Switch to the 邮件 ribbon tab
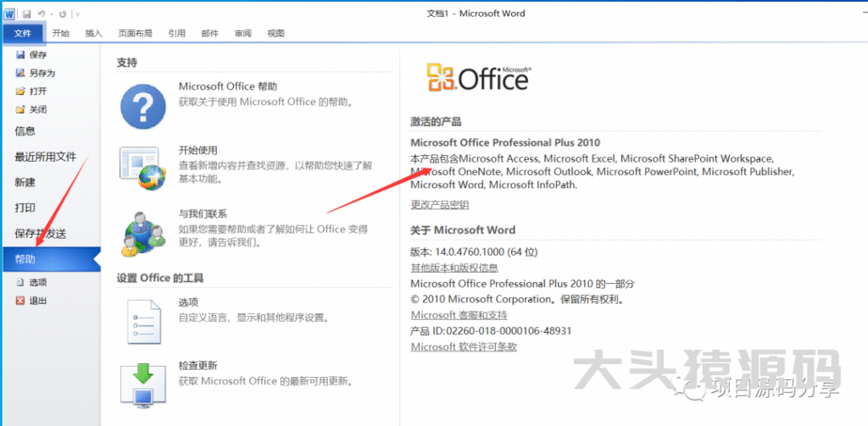 tap(210, 33)
